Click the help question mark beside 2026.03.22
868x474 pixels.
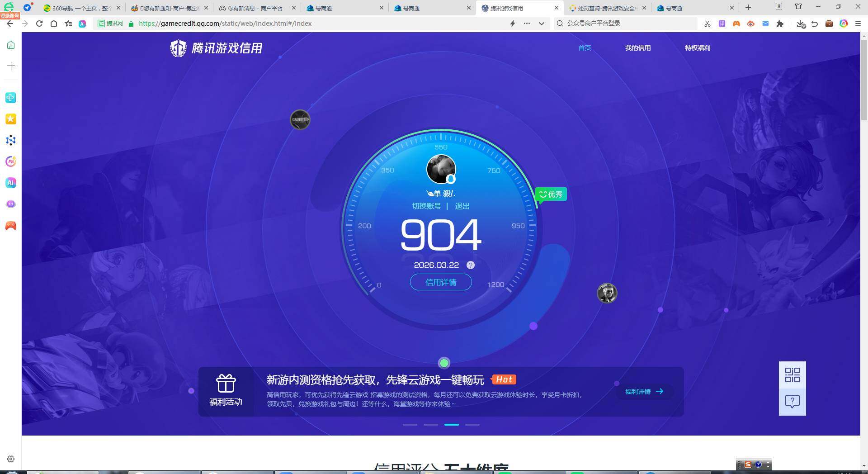pyautogui.click(x=471, y=265)
